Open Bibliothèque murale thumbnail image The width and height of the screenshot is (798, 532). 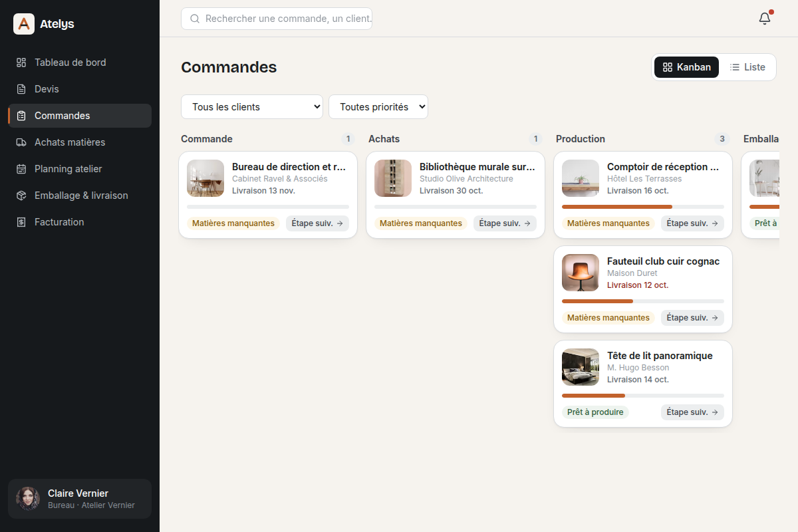393,178
